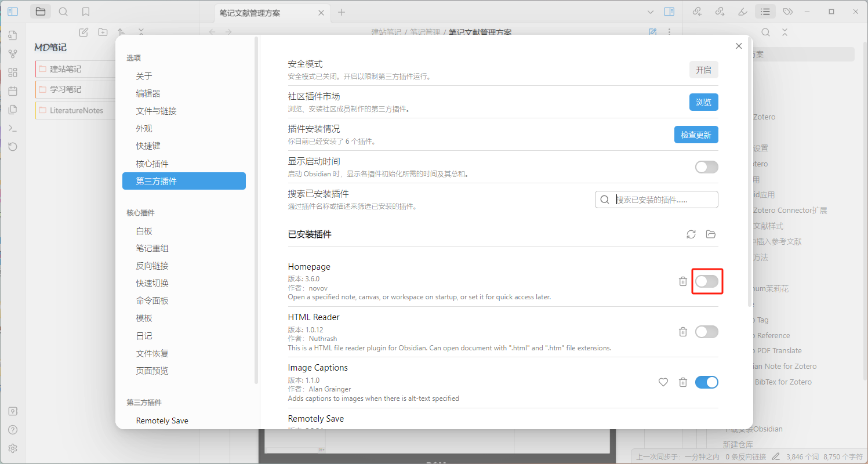Open a new tab with plus button
The height and width of the screenshot is (464, 868).
[x=342, y=12]
